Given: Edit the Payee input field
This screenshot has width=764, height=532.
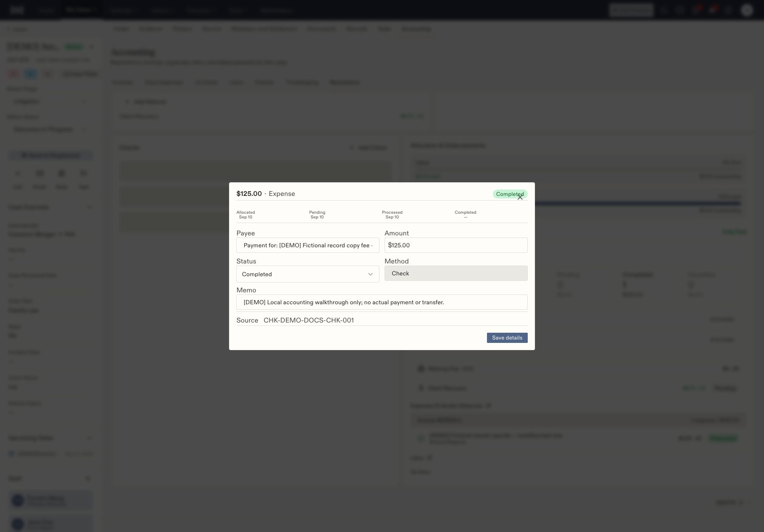Looking at the screenshot, I should click(308, 245).
